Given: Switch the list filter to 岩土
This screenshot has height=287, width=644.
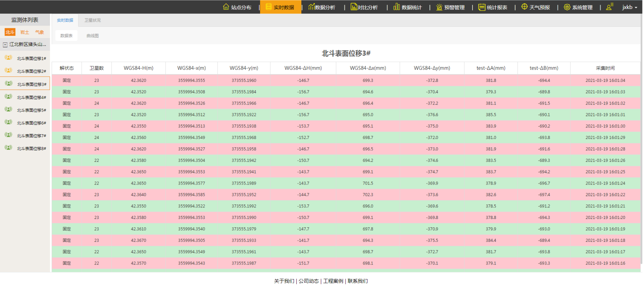Looking at the screenshot, I should [25, 32].
